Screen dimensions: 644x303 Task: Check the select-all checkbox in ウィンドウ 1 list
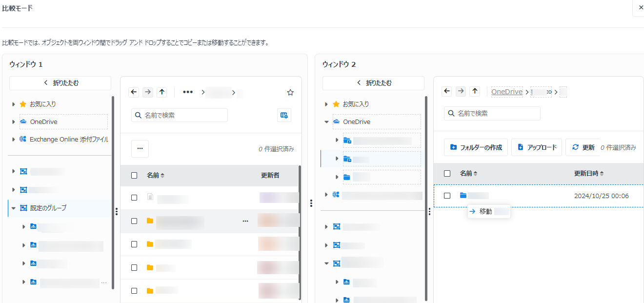coord(134,175)
